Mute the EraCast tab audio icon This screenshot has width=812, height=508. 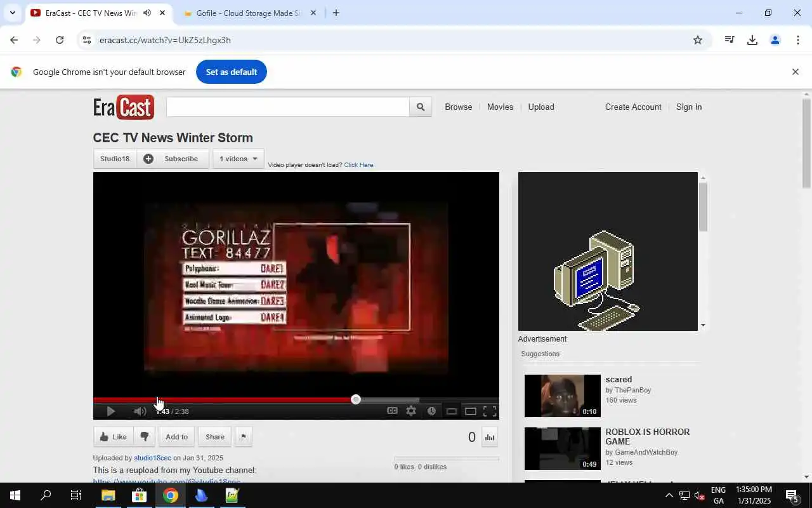pyautogui.click(x=147, y=13)
